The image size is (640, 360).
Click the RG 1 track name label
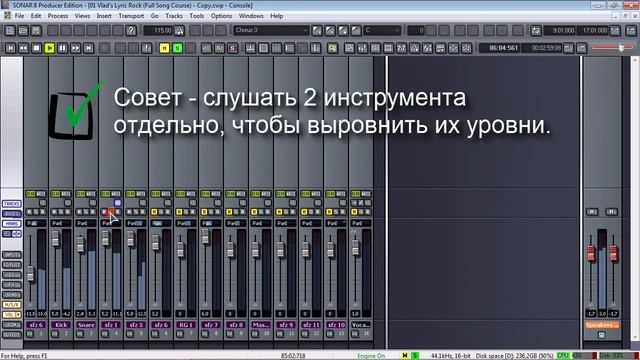(186, 325)
